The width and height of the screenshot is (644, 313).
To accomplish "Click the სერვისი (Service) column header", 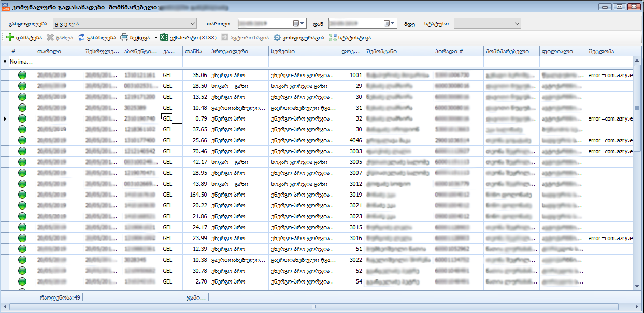I will pyautogui.click(x=303, y=51).
